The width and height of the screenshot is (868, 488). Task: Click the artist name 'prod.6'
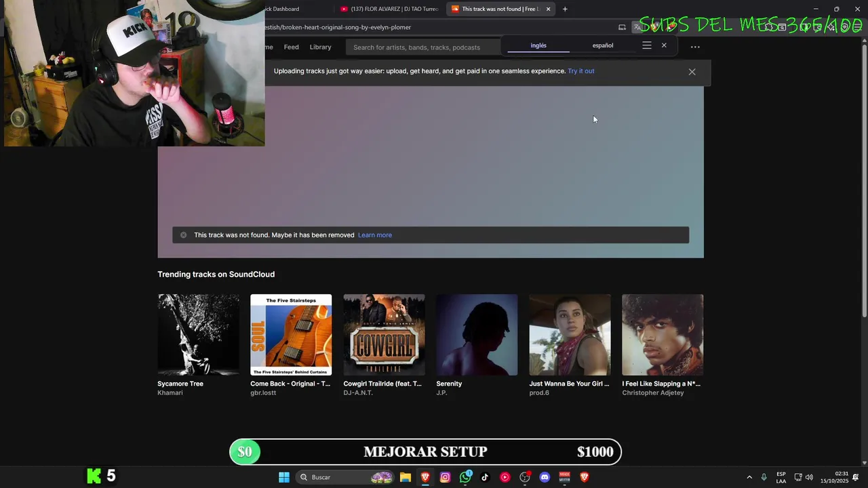pos(539,393)
